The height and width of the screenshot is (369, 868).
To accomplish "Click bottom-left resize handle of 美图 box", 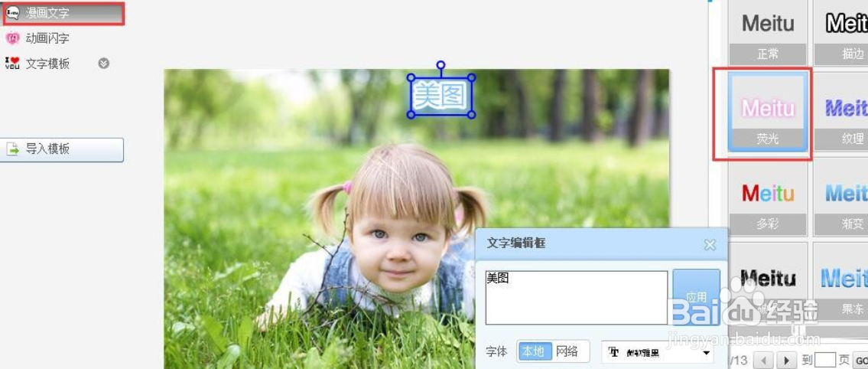I will tap(411, 115).
